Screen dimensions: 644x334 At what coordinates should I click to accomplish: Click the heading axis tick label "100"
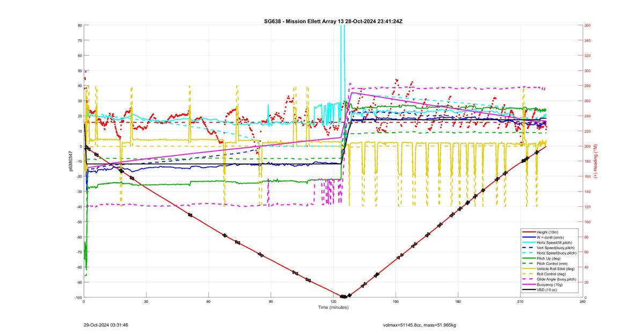588,222
